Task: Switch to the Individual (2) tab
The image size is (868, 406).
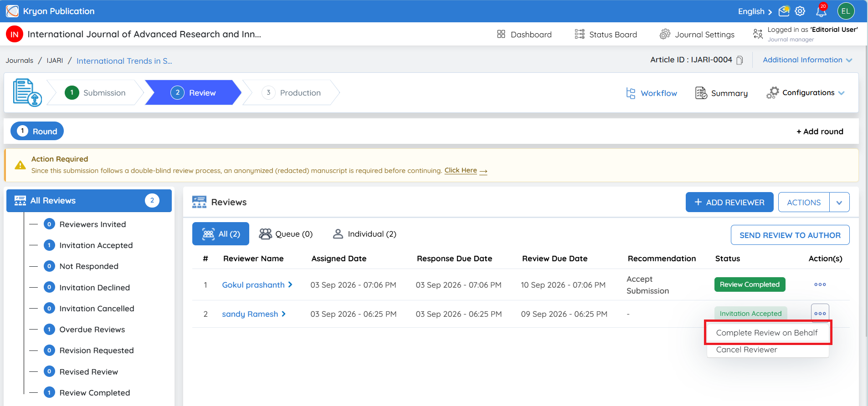Action: 365,234
